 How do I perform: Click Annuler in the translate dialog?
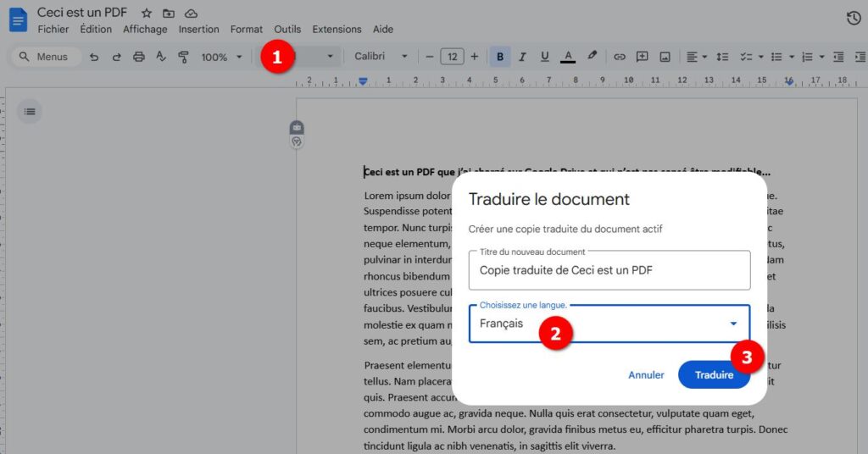pos(646,375)
